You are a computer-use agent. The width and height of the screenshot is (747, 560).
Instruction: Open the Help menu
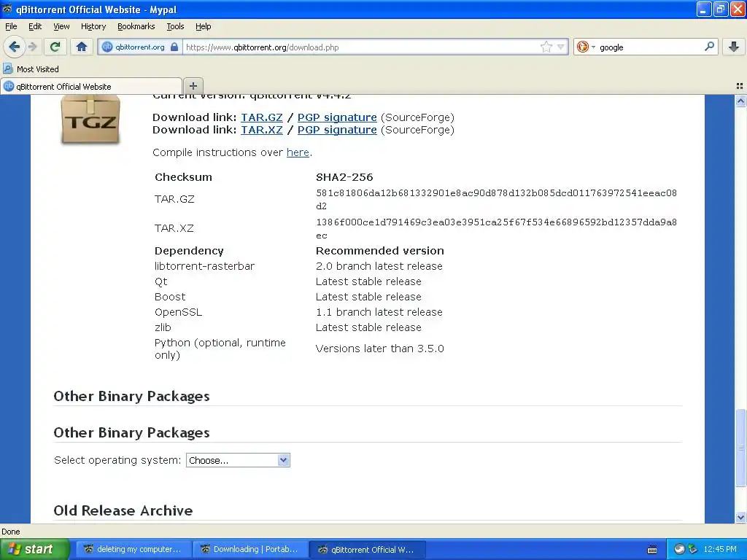click(203, 26)
